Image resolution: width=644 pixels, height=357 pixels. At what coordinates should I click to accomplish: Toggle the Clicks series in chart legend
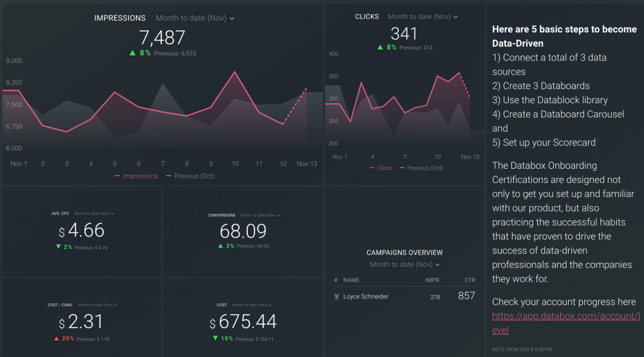[x=380, y=168]
